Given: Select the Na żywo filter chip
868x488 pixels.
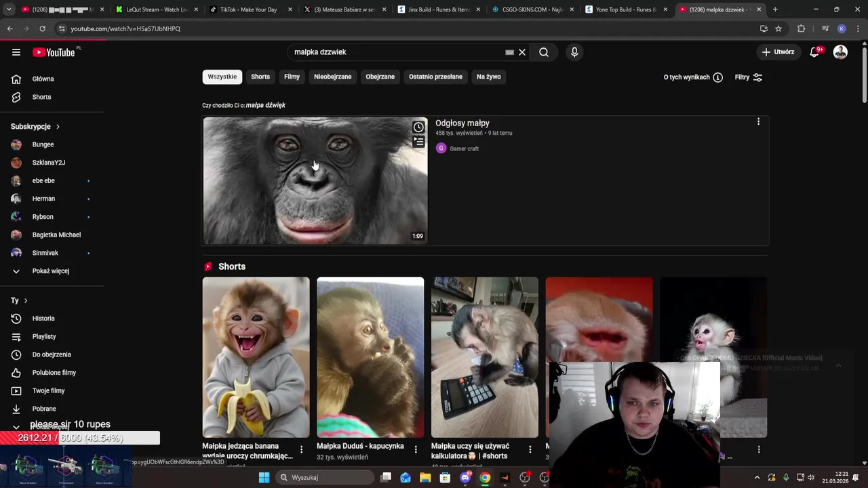Looking at the screenshot, I should pyautogui.click(x=488, y=77).
